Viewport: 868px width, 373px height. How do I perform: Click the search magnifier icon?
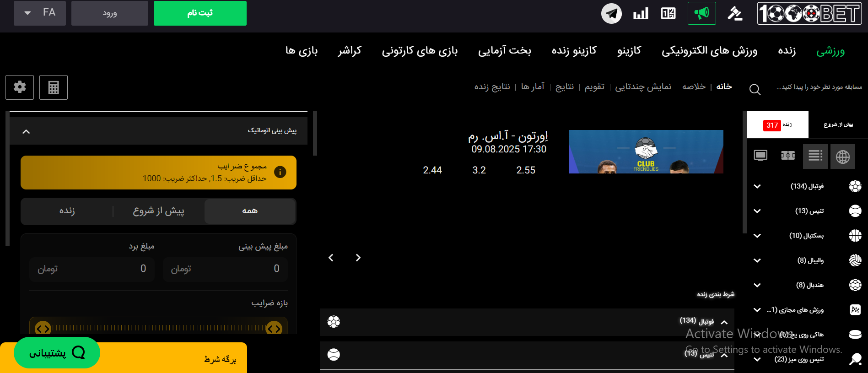point(755,89)
